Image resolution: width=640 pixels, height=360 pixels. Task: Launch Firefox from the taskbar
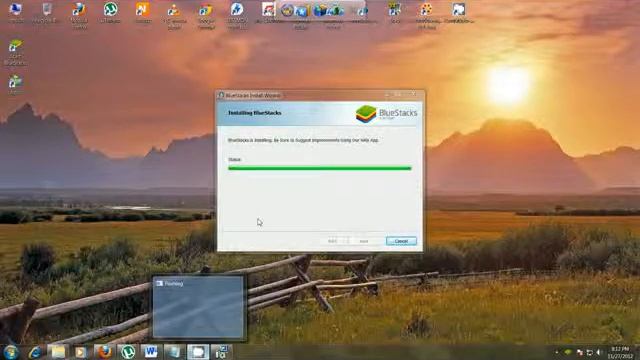(104, 352)
